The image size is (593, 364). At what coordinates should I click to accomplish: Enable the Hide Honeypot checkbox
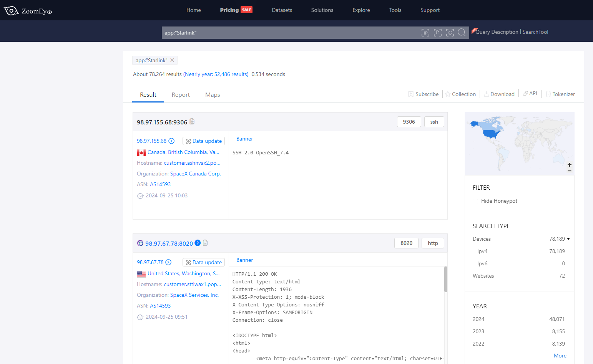[x=475, y=201]
